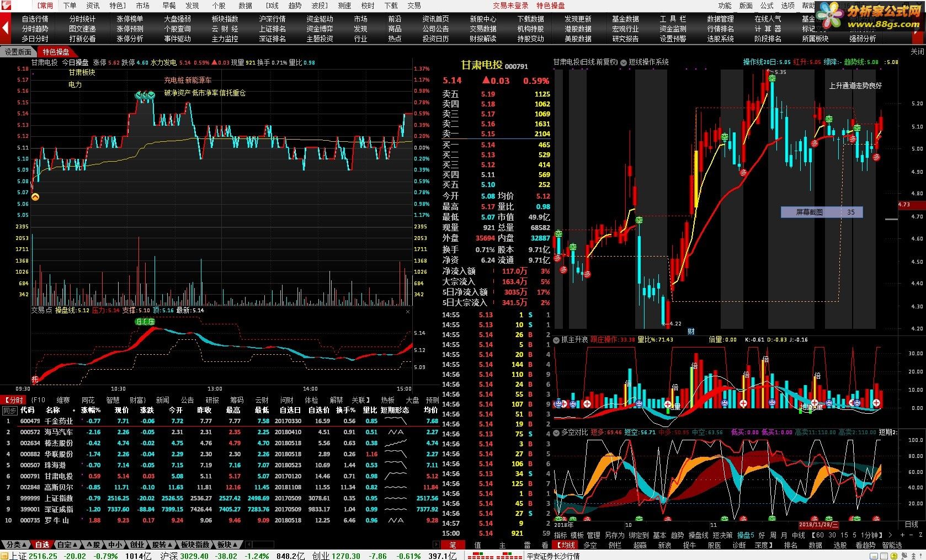The width and height of the screenshot is (926, 560).
Task: Open the 下单 menu
Action: pos(70,6)
